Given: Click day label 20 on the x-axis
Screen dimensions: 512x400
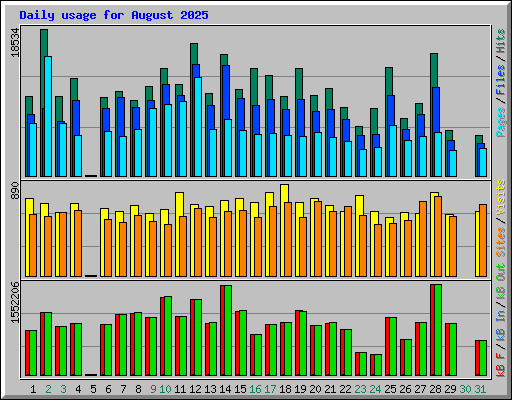Looking at the screenshot, I should pyautogui.click(x=315, y=389).
